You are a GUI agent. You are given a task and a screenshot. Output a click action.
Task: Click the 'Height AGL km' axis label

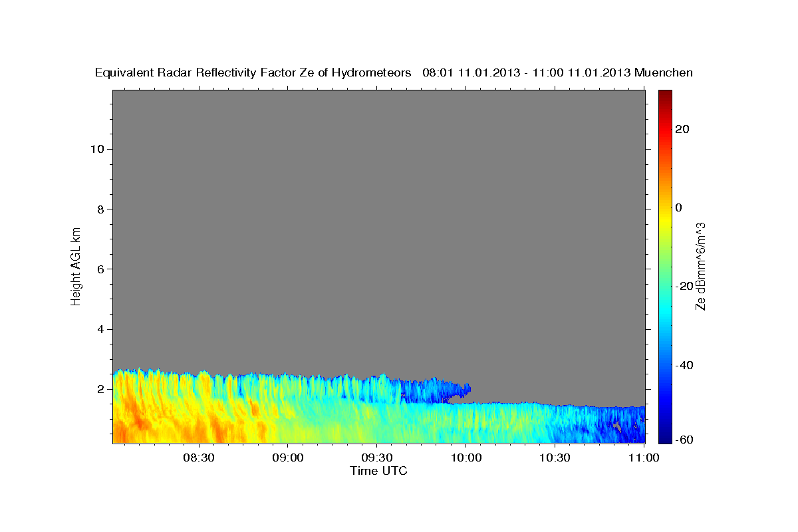click(x=76, y=265)
